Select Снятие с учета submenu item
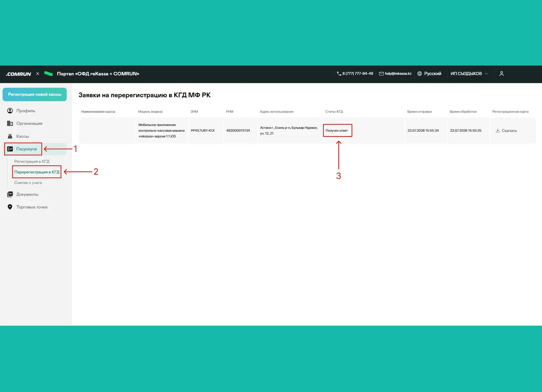The width and height of the screenshot is (542, 392). point(28,183)
